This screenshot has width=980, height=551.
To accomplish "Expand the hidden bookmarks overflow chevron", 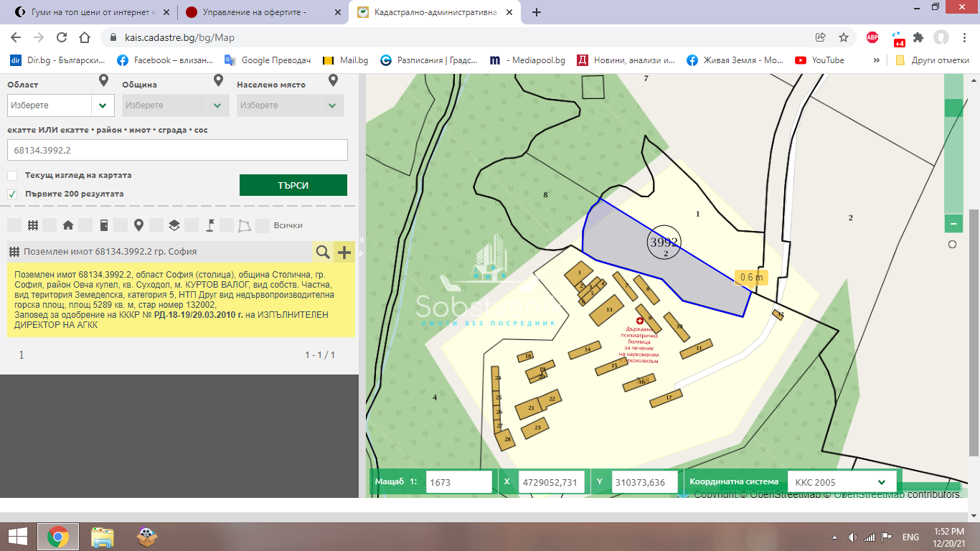I will [x=876, y=60].
